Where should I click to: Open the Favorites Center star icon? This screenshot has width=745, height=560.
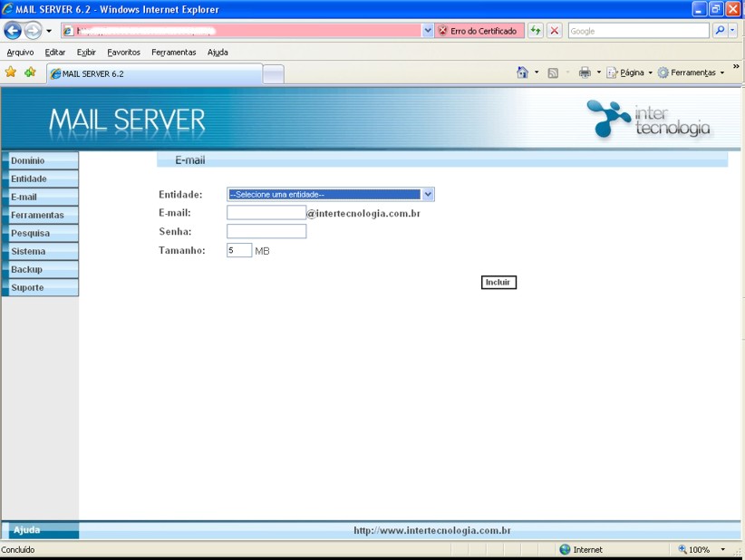(11, 72)
